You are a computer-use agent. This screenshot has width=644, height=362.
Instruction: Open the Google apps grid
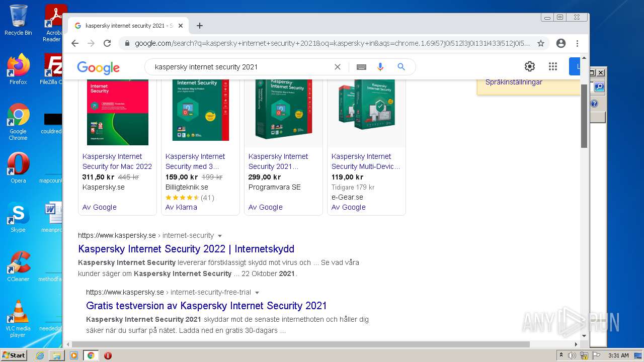553,66
